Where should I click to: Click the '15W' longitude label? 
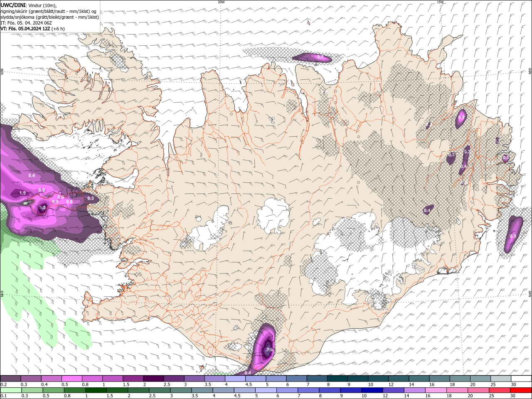click(440, 2)
